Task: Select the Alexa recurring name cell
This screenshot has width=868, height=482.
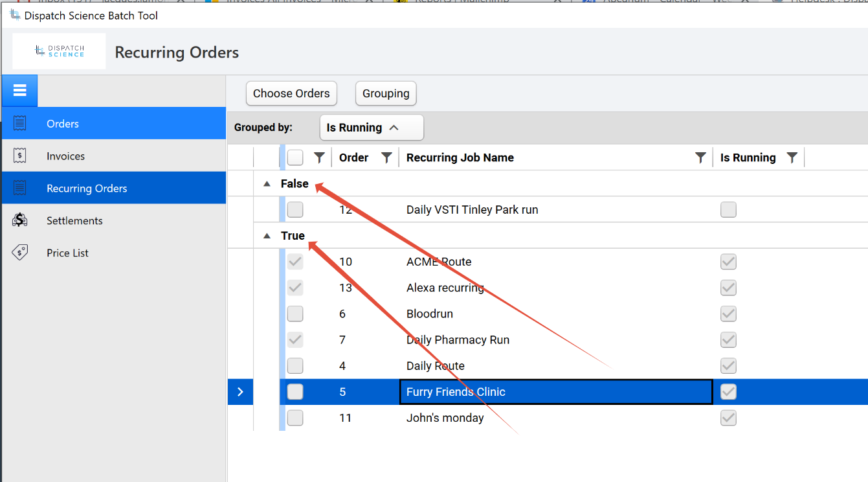Action: pyautogui.click(x=556, y=288)
